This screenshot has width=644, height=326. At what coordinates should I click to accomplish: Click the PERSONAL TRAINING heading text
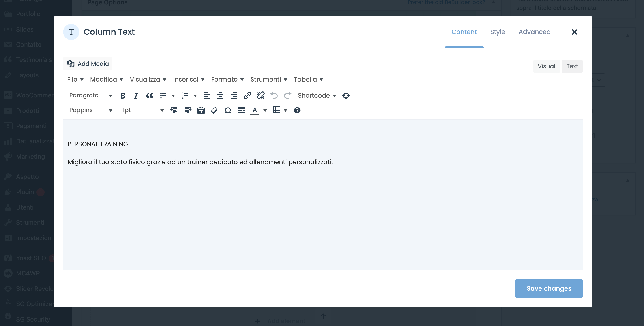coord(98,144)
